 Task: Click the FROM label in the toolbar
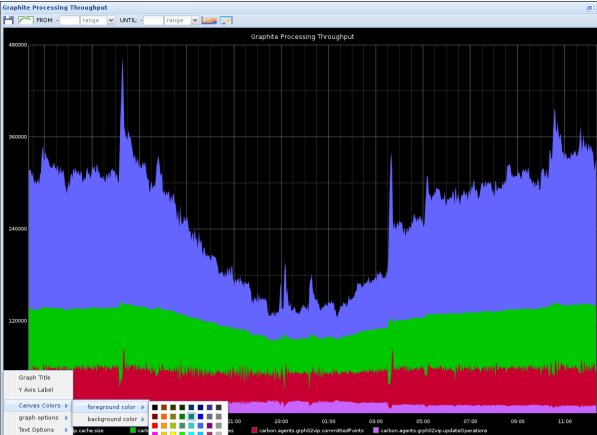(x=45, y=20)
